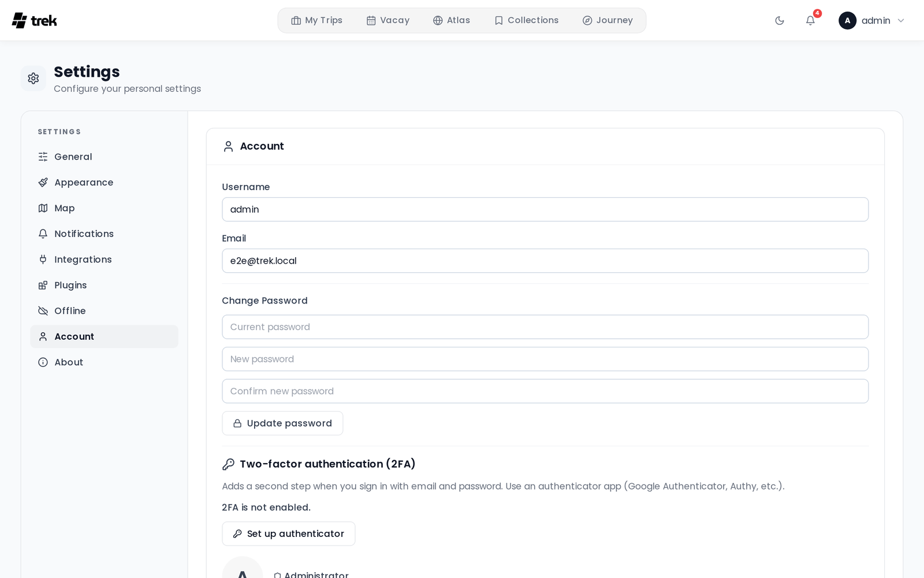This screenshot has width=924, height=578.
Task: Expand the admin user menu chevron
Action: pyautogui.click(x=901, y=21)
